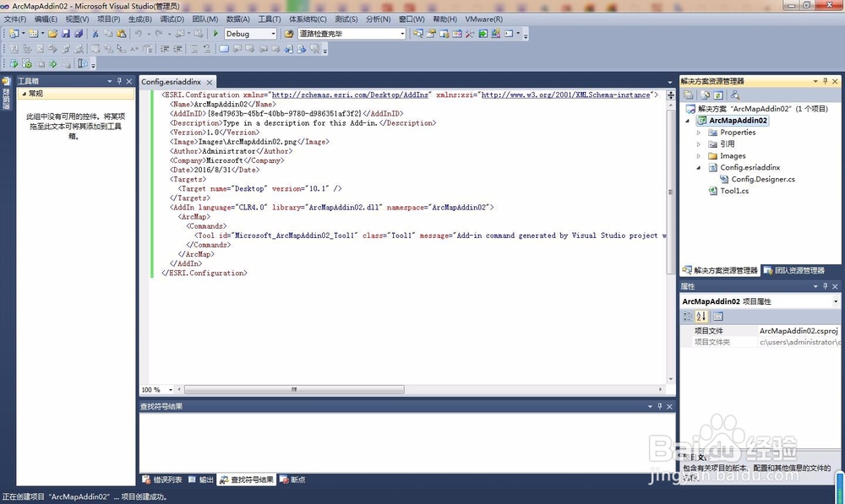This screenshot has width=845, height=504.
Task: Select Tool1.cs in Solution Explorer
Action: coord(734,191)
